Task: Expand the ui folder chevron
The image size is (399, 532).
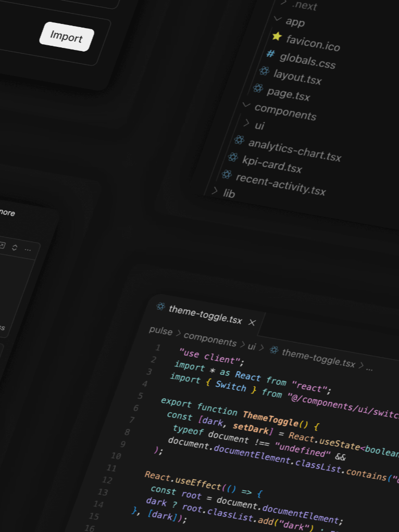Action: 246,123
